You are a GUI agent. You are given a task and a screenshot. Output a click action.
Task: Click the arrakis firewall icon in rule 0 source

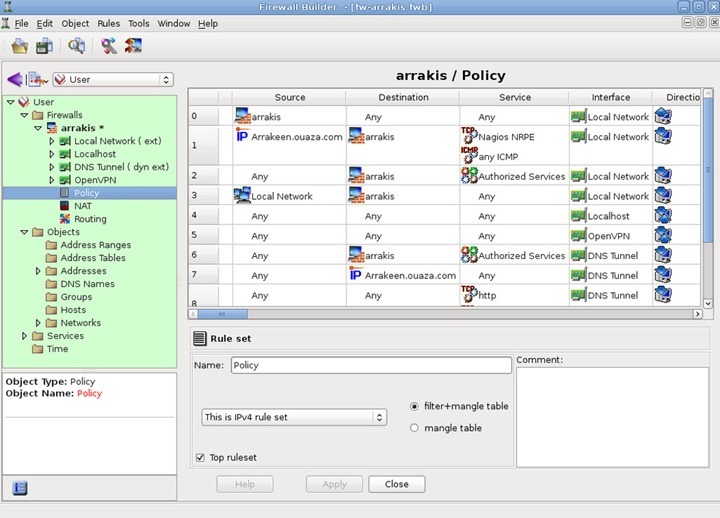[x=242, y=116]
